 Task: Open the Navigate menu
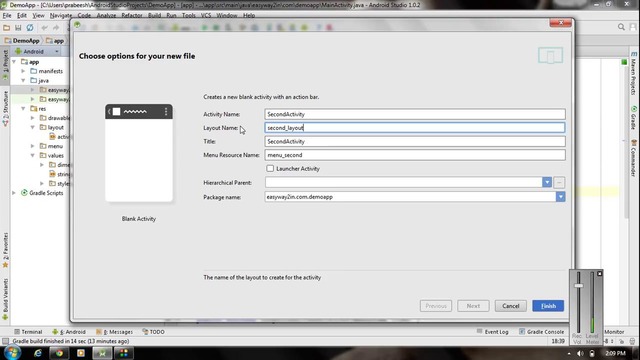click(61, 16)
